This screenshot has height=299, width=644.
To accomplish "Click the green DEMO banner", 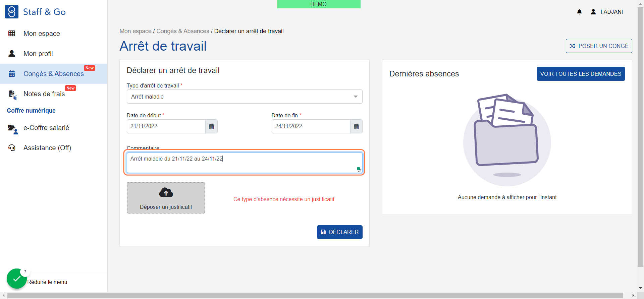I will (x=319, y=4).
